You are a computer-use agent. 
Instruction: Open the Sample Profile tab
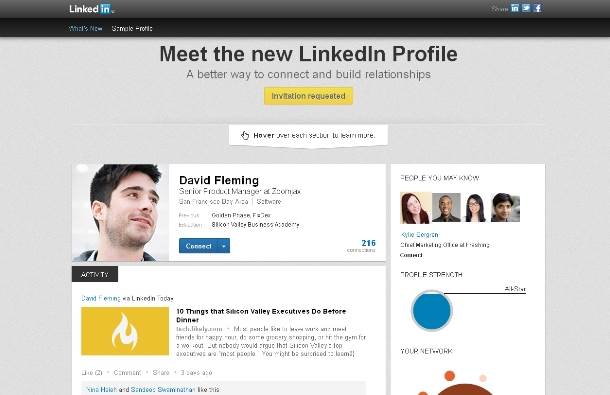[132, 28]
